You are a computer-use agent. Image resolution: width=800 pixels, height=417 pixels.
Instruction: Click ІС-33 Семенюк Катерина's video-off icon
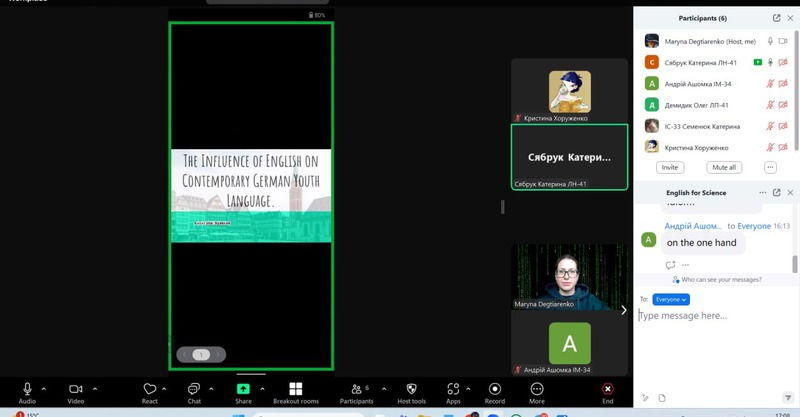[x=783, y=126]
